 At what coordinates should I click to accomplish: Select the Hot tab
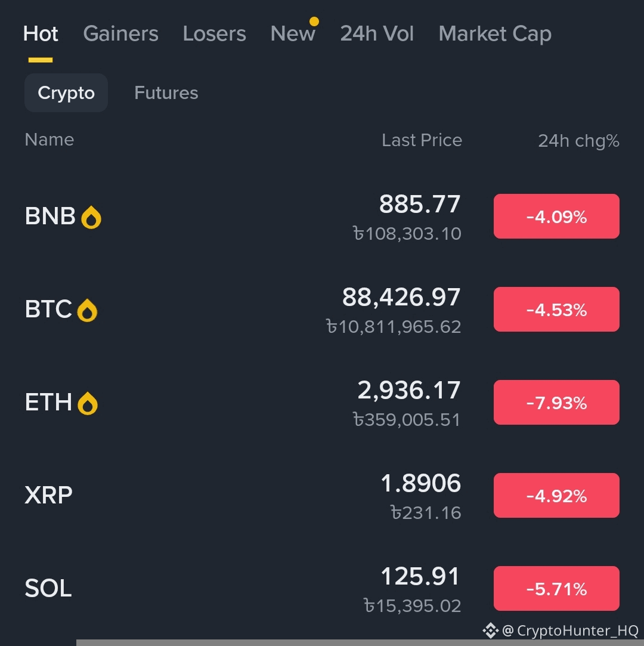(x=41, y=34)
